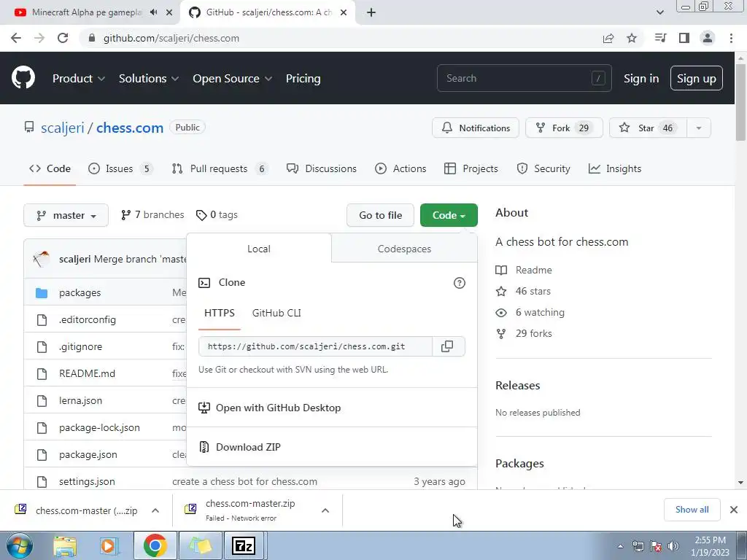
Task: Open the 7-Zip taskbar icon
Action: point(244,545)
